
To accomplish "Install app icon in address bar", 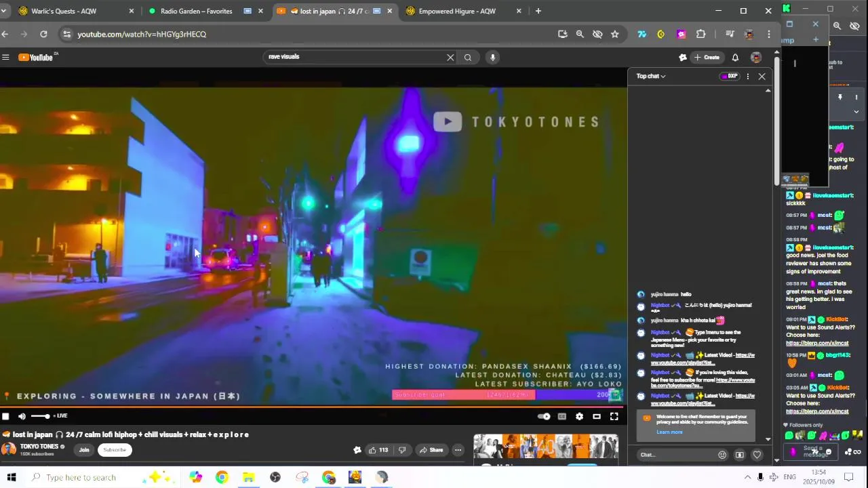I will click(x=562, y=34).
